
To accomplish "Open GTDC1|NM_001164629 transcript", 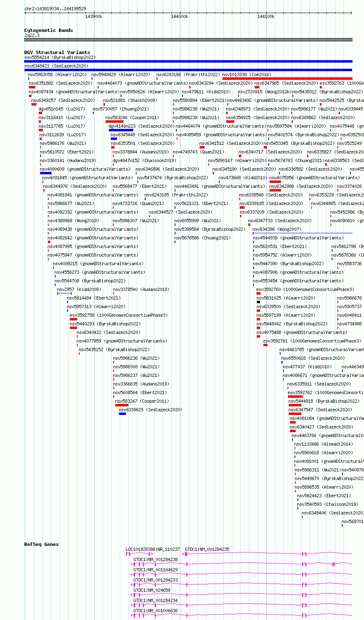I will pyautogui.click(x=155, y=570).
